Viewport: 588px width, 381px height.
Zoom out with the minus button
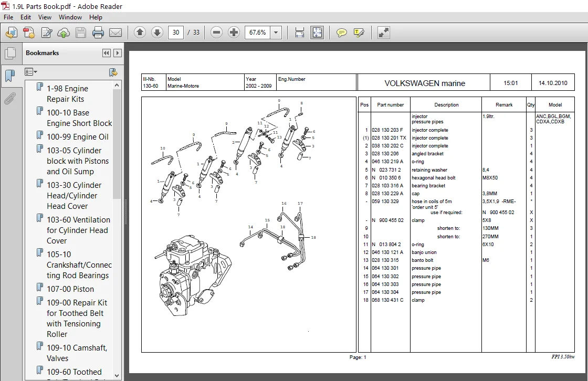pos(216,33)
